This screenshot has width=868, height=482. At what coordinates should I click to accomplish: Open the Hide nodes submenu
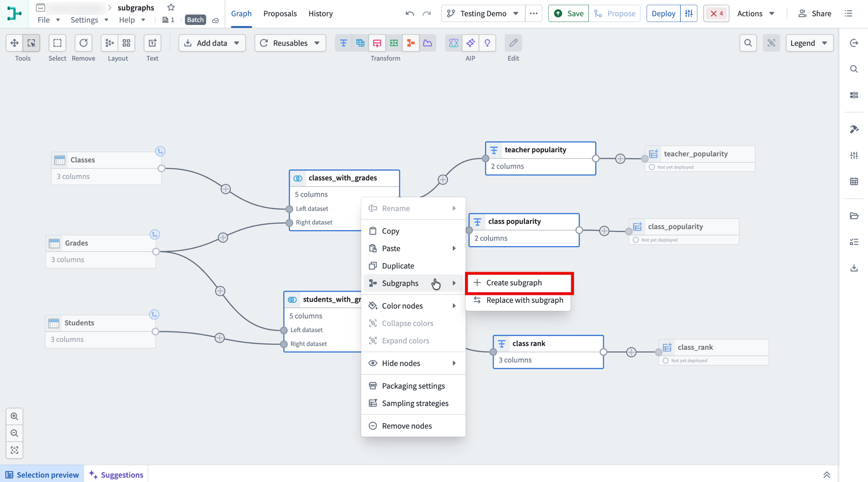(x=413, y=363)
